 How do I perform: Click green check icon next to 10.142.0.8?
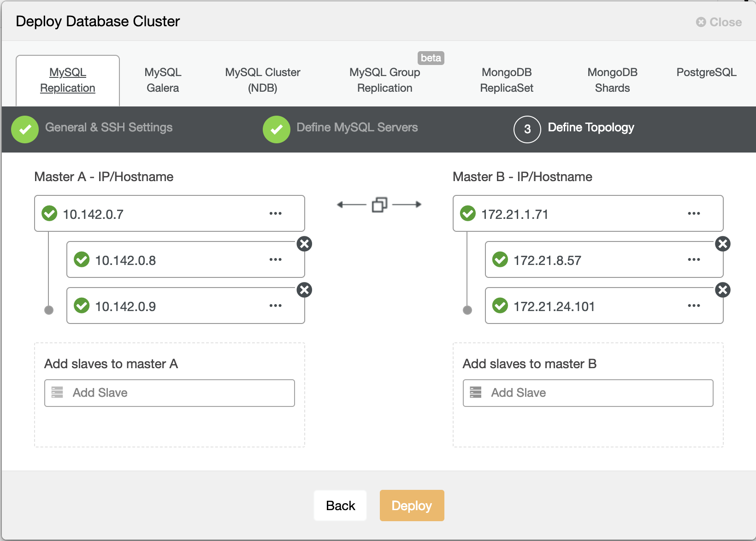point(82,259)
